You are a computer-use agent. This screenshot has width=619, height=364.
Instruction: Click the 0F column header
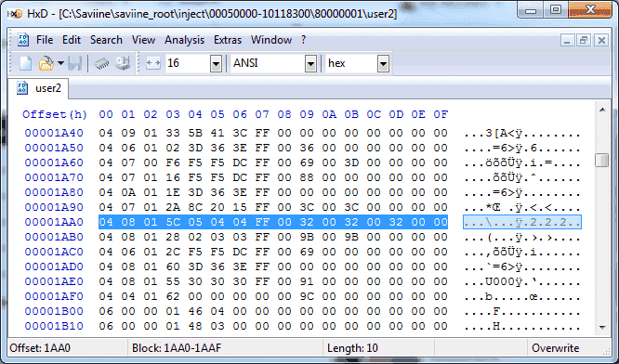pyautogui.click(x=441, y=114)
